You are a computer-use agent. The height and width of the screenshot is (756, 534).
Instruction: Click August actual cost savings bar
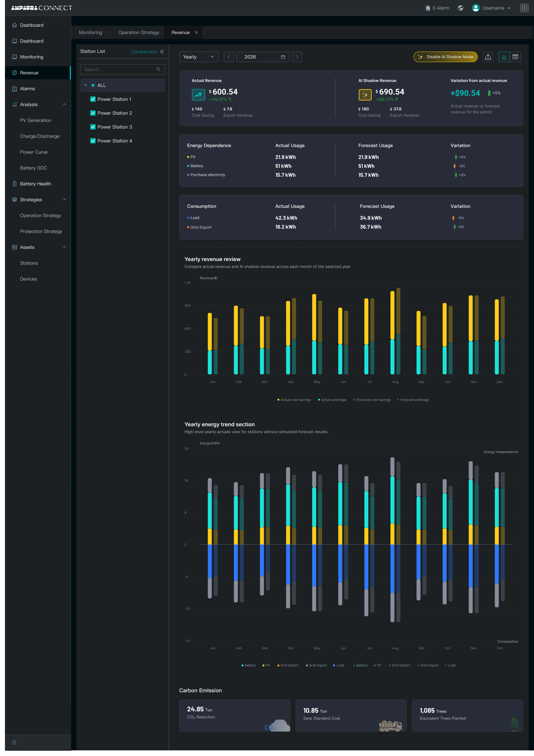392,315
